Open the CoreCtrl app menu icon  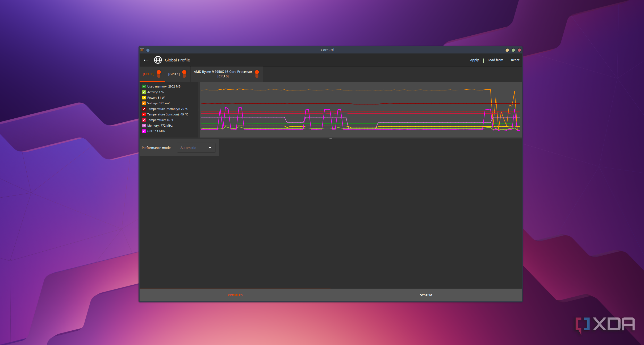pos(142,50)
